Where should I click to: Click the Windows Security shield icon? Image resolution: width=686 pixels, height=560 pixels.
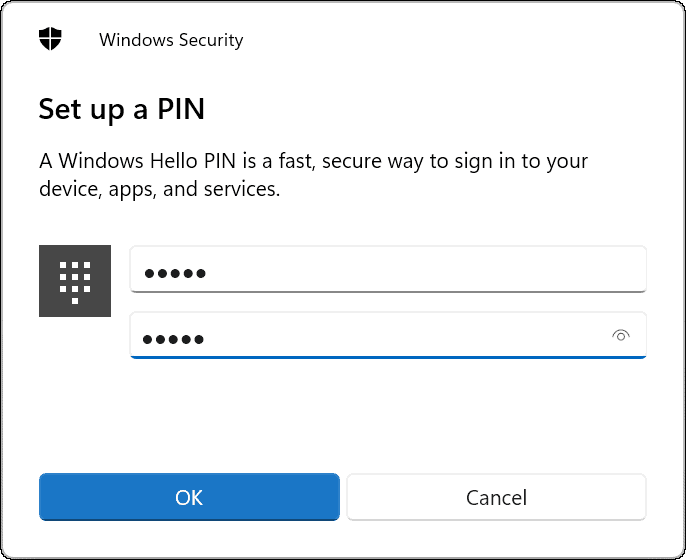click(x=50, y=40)
